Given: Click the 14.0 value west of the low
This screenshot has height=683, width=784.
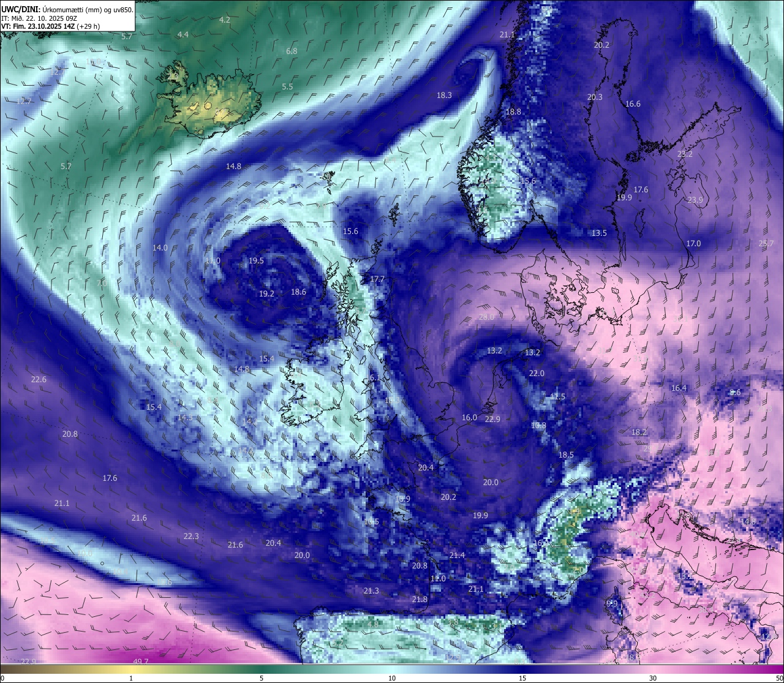Looking at the screenshot, I should (160, 247).
